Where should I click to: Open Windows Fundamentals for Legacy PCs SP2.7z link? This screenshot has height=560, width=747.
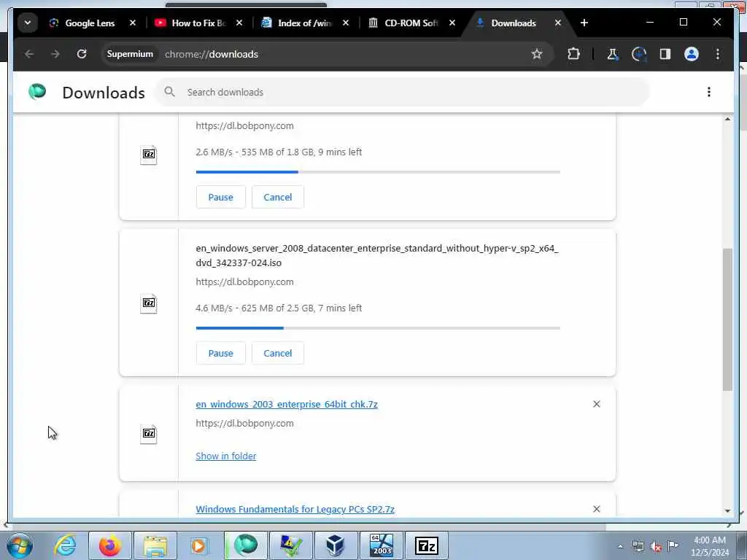click(x=295, y=510)
